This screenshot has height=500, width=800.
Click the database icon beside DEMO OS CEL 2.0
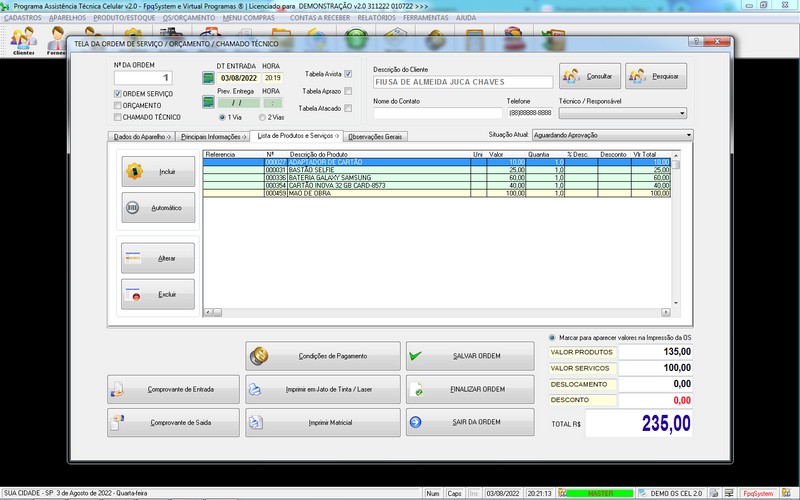click(x=642, y=493)
